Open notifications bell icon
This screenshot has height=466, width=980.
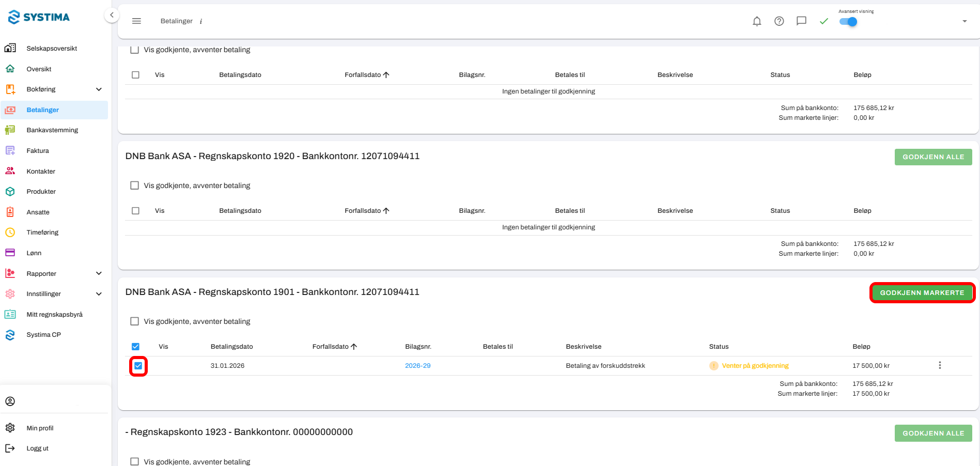[757, 21]
